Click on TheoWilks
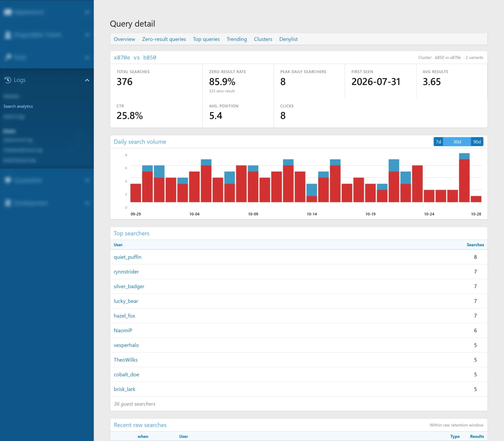 [x=126, y=360]
